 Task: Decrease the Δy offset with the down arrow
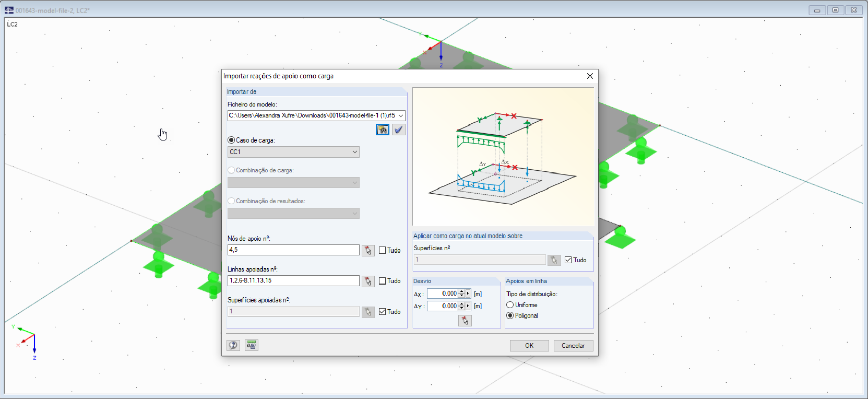pyautogui.click(x=461, y=308)
